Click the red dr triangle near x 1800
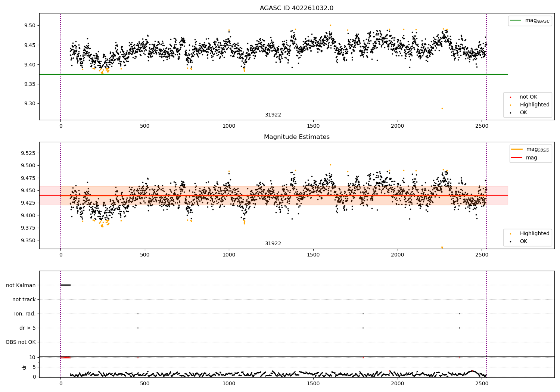 pos(363,357)
